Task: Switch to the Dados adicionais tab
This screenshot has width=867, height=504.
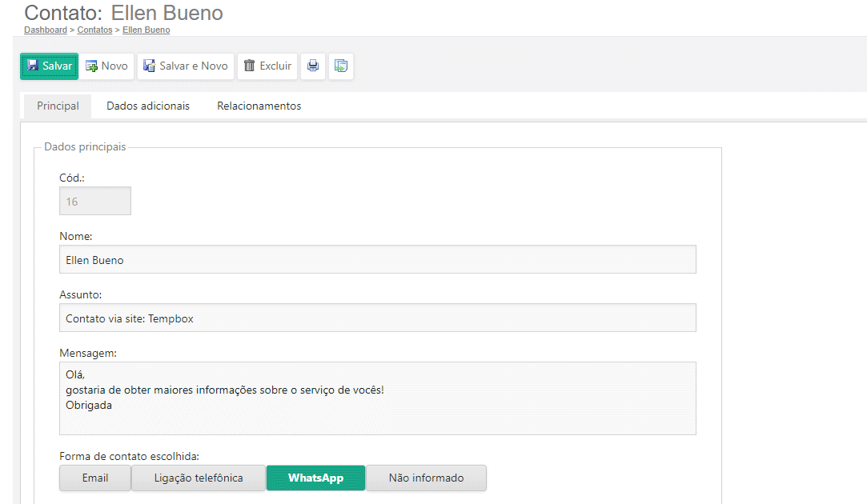Action: [148, 106]
